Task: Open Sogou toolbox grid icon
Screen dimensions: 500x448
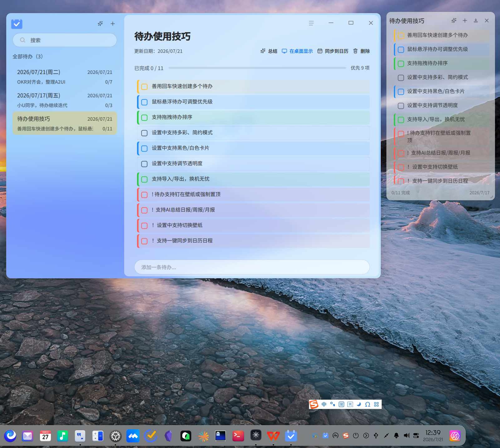Action: click(x=376, y=404)
